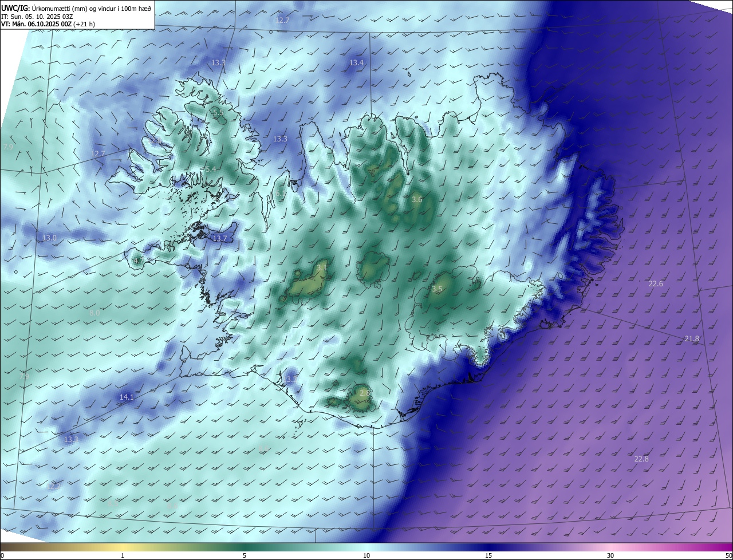The width and height of the screenshot is (733, 560).
Task: Click the 5.5 value label in the Westfjords
Action: 218,113
